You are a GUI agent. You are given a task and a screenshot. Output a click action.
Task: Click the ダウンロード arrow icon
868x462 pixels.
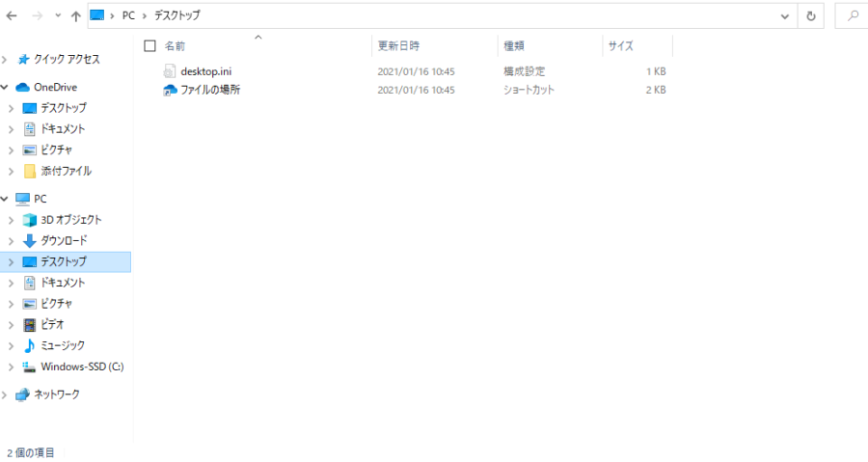pos(29,241)
